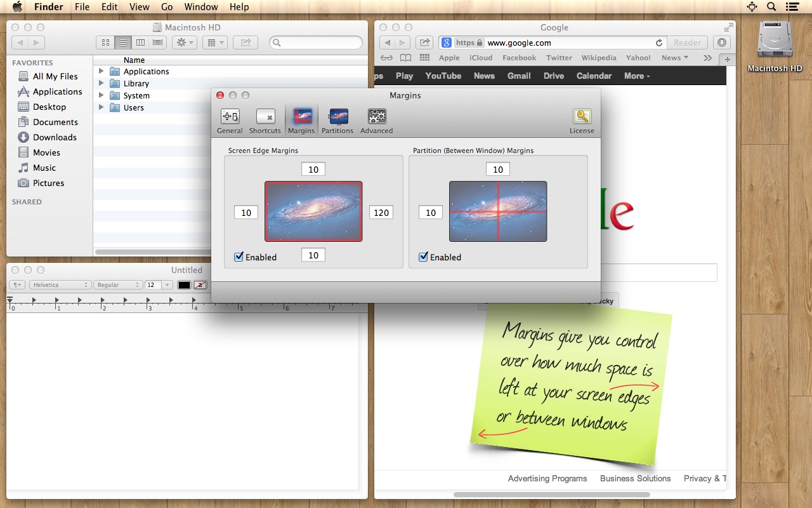The image size is (812, 508).
Task: Click the License key icon
Action: tap(582, 117)
